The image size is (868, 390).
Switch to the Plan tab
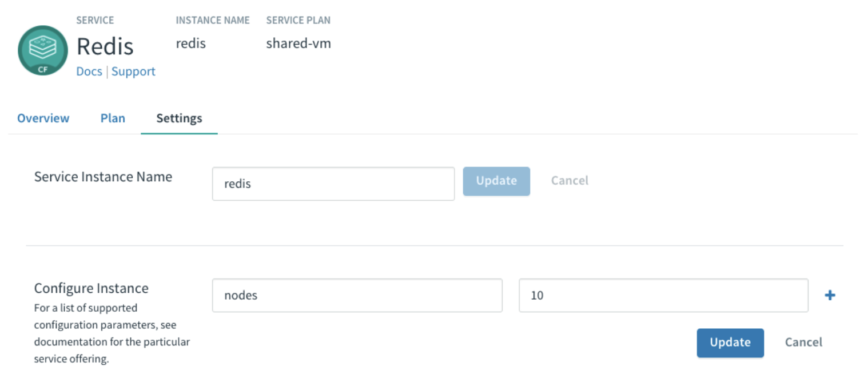[112, 118]
